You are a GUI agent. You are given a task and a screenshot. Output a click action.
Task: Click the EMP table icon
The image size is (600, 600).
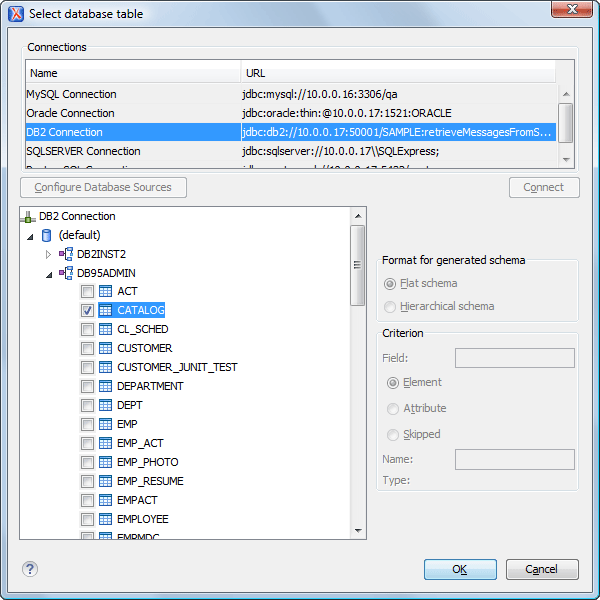pyautogui.click(x=105, y=424)
